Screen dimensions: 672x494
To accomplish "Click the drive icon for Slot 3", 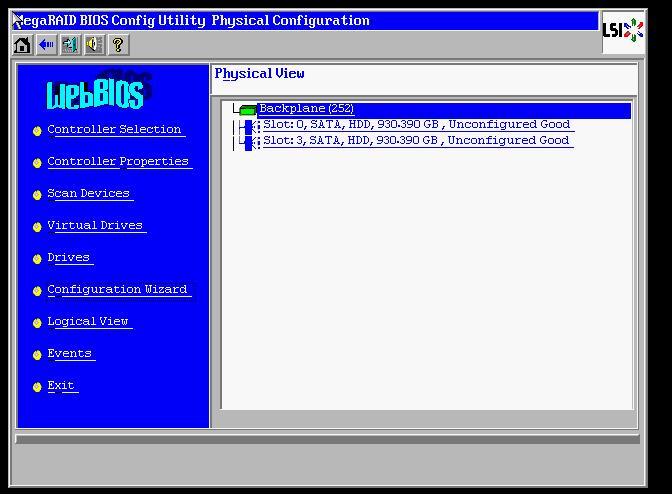I will [249, 142].
